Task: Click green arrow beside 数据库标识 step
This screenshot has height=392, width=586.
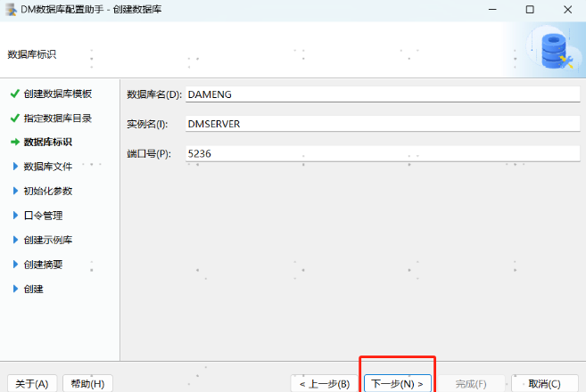Action: [15, 143]
